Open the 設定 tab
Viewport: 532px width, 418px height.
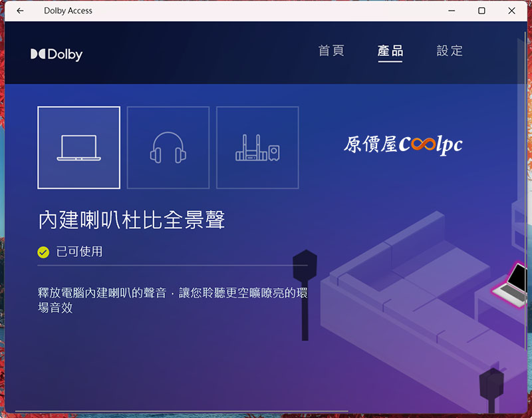coord(450,51)
